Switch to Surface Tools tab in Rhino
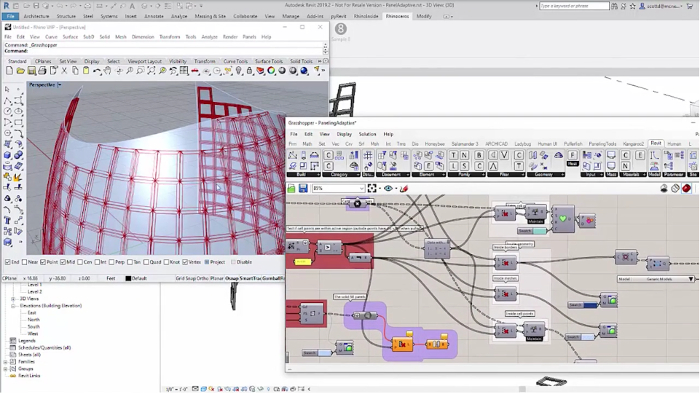 (269, 61)
